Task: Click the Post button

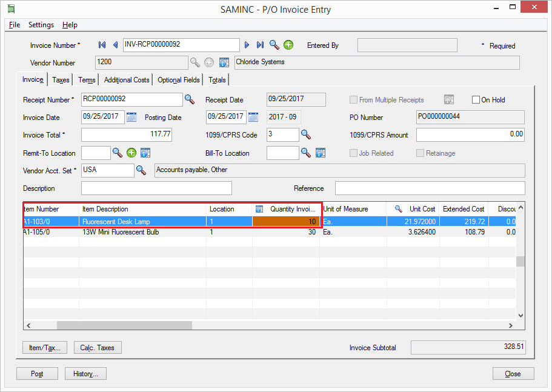Action: 37,374
